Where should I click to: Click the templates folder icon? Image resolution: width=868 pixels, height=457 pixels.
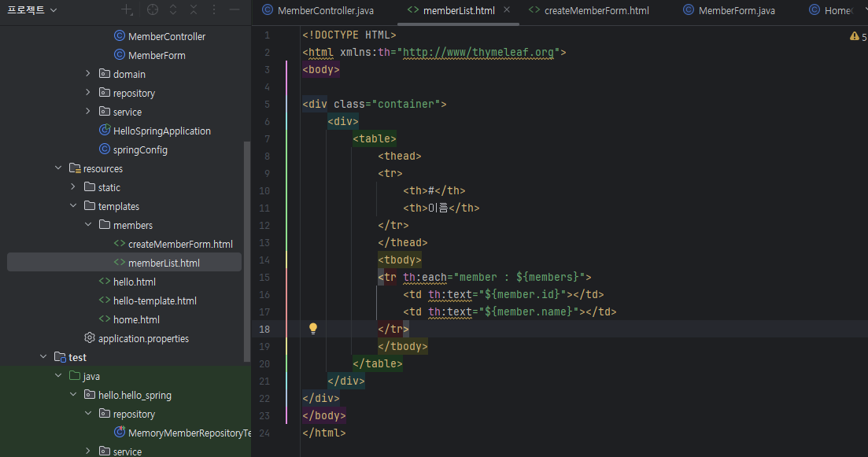tap(90, 205)
